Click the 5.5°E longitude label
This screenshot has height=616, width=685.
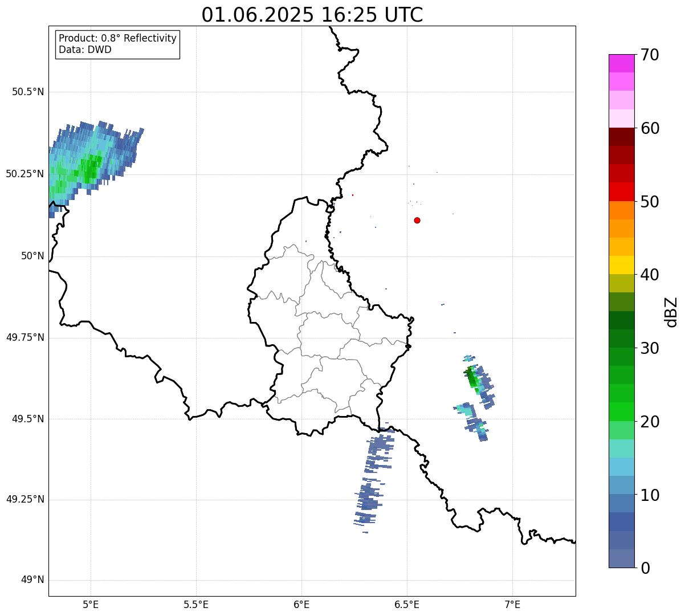click(x=196, y=604)
